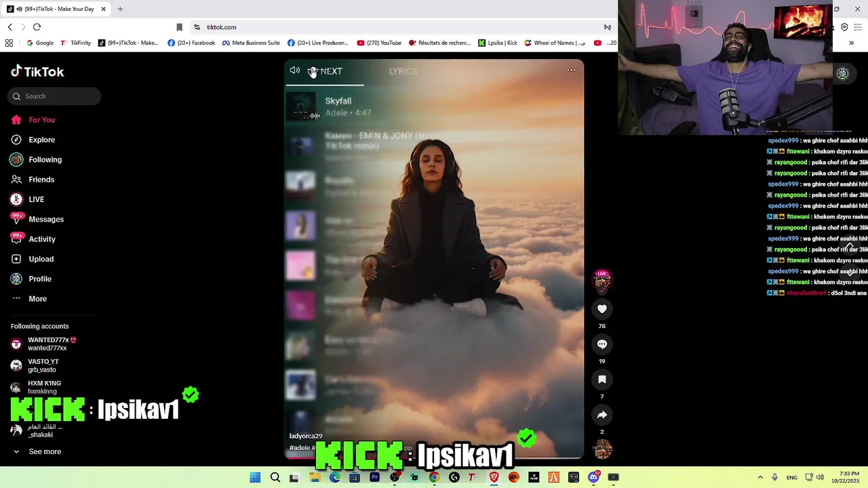Go back in the browser
Screen dimensions: 868x488
(10, 27)
